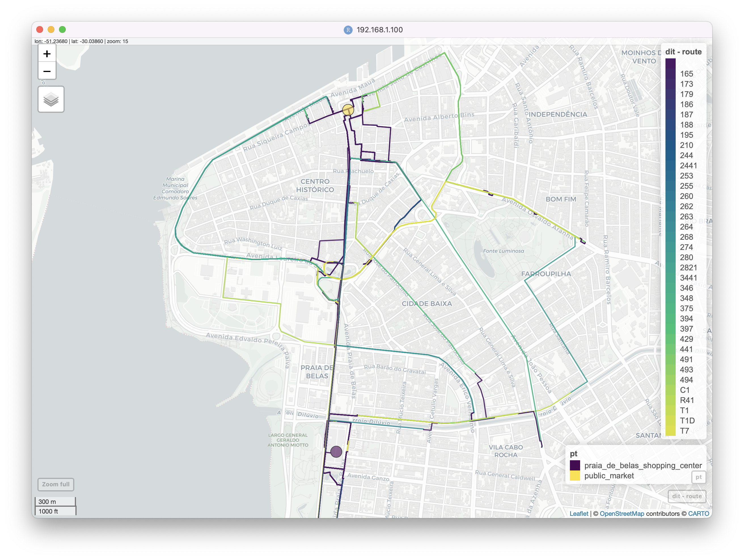
Task: Click the CIDADE BAIXA map label
Action: click(426, 304)
